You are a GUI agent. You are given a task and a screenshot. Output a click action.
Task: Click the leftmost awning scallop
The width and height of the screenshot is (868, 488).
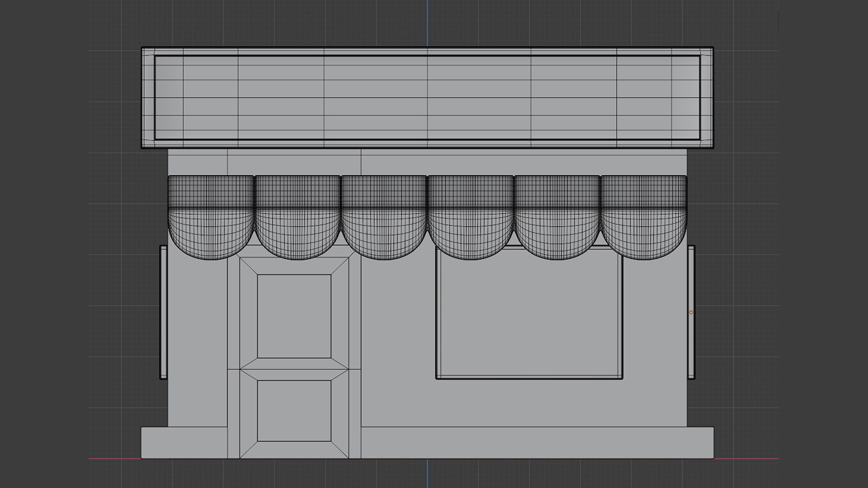click(210, 217)
